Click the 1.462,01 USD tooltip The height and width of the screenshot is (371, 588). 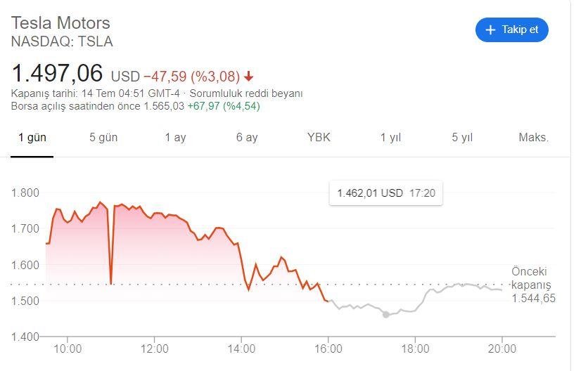click(385, 193)
